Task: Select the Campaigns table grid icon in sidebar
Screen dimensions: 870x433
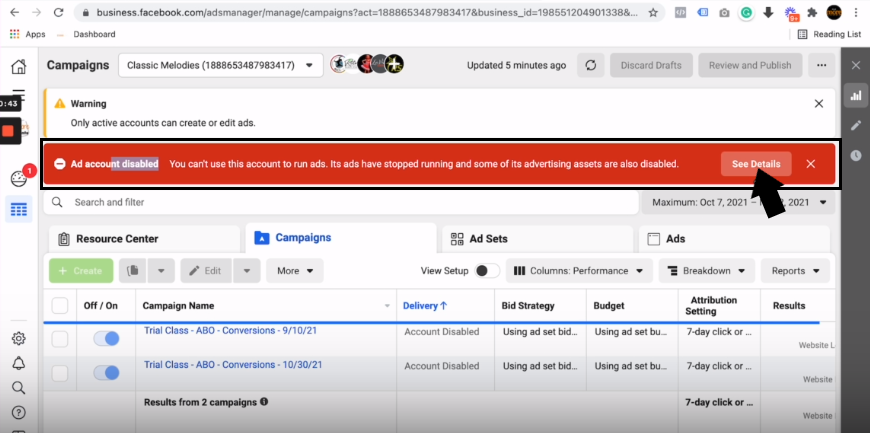Action: coord(19,209)
